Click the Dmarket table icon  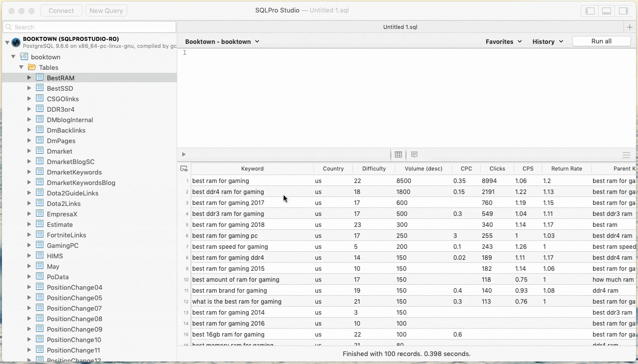click(40, 151)
